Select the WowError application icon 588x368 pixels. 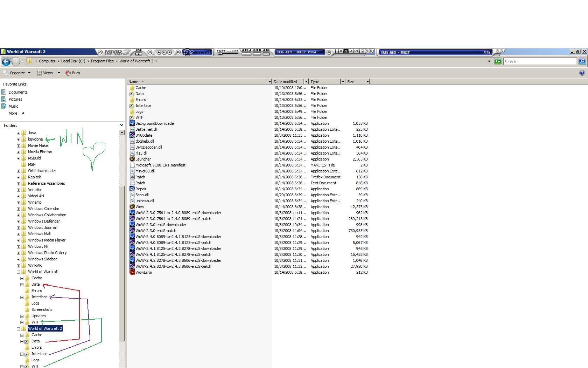point(132,272)
